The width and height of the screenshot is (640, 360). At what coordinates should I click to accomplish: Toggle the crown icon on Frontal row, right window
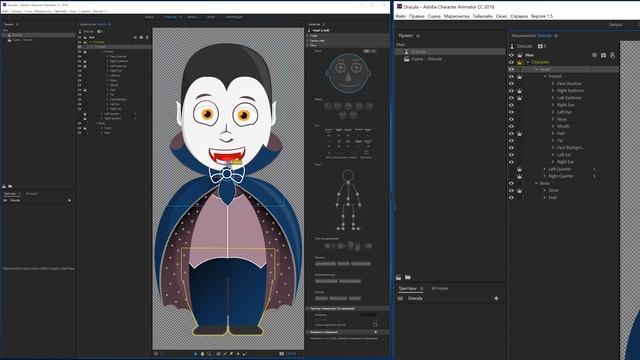pyautogui.click(x=520, y=76)
